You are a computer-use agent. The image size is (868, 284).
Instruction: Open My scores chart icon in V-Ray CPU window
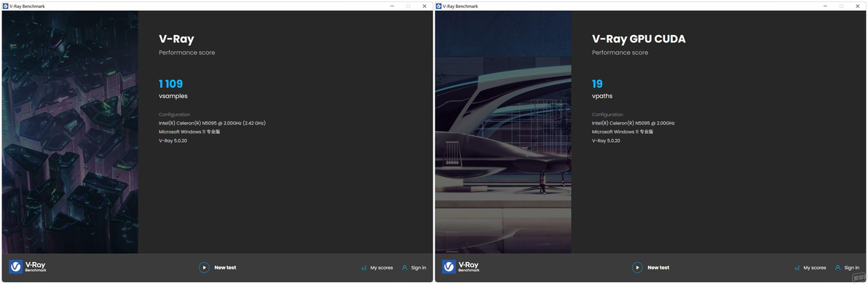click(x=363, y=268)
